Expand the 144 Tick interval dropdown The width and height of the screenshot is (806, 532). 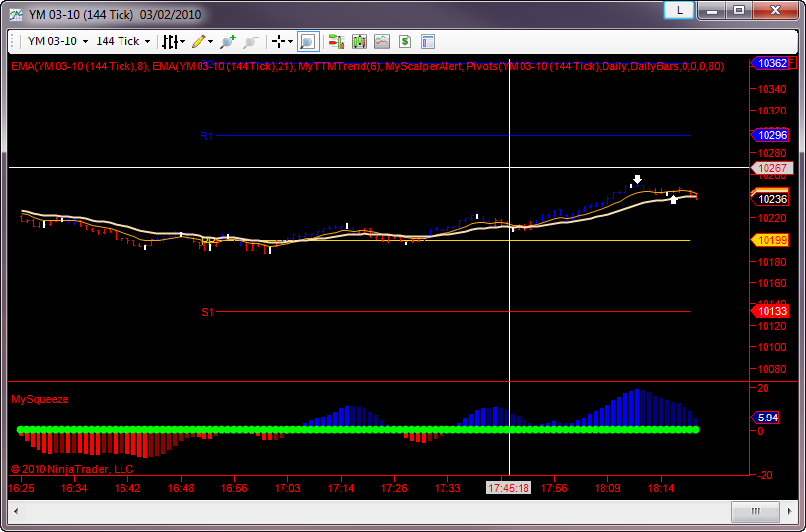click(x=122, y=41)
